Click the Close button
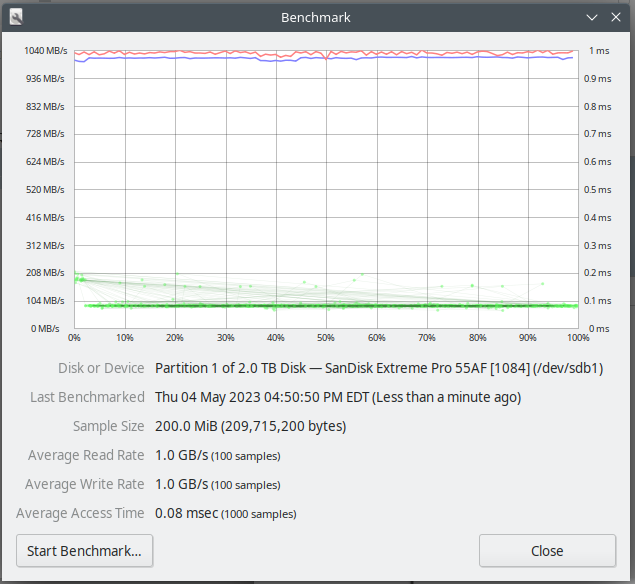Viewport: 635px width, 584px height. pos(547,550)
